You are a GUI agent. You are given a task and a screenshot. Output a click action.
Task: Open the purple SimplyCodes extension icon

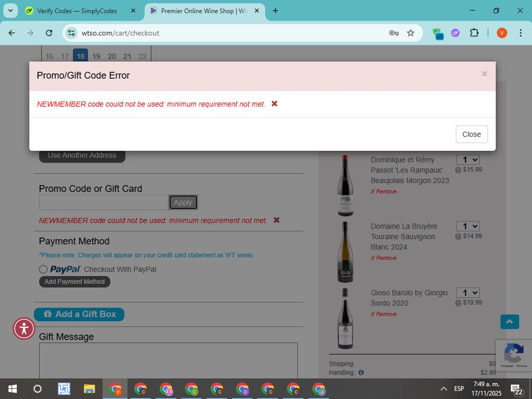(x=455, y=33)
